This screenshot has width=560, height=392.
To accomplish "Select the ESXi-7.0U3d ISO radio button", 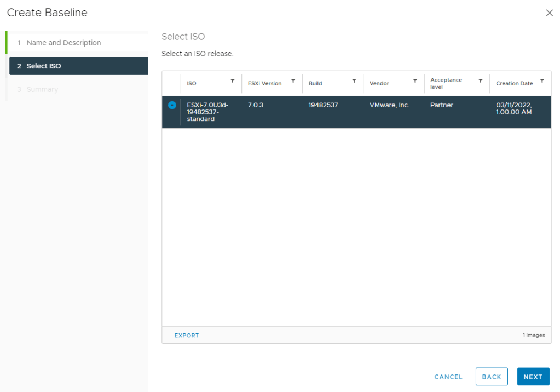I will point(172,105).
